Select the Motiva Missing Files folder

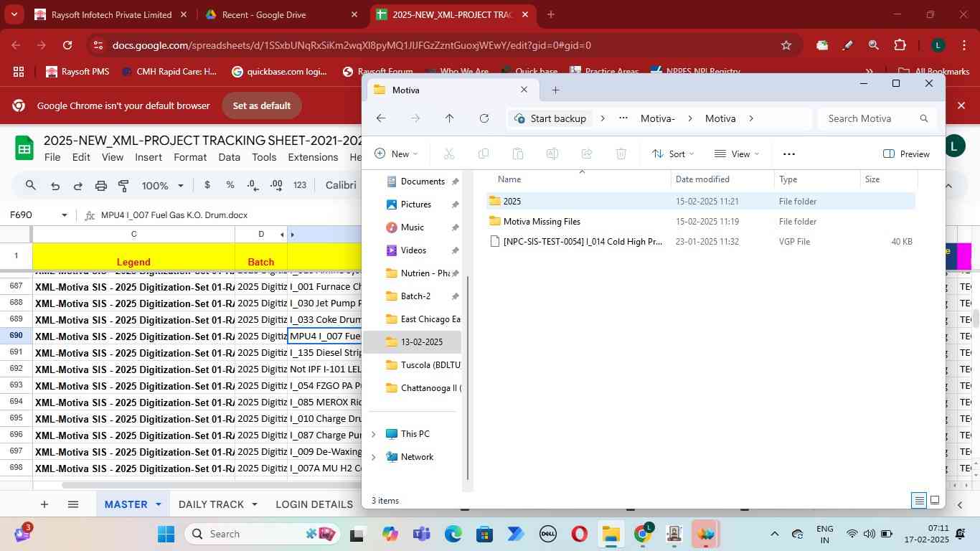tap(542, 222)
